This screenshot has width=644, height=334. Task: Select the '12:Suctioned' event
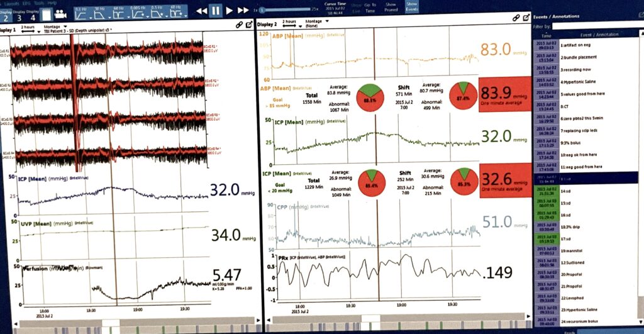[x=586, y=262]
